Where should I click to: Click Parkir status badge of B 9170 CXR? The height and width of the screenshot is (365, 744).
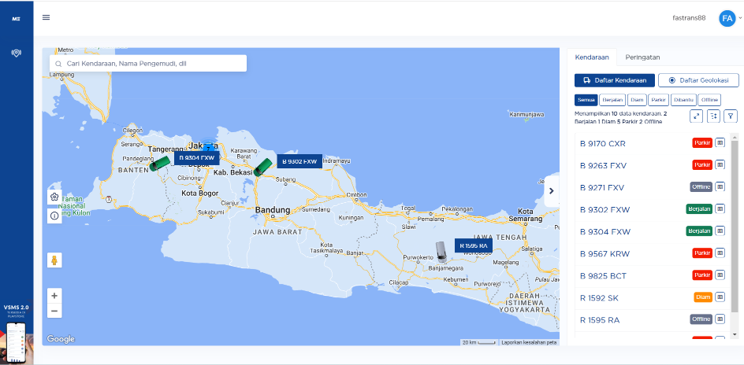click(x=702, y=143)
